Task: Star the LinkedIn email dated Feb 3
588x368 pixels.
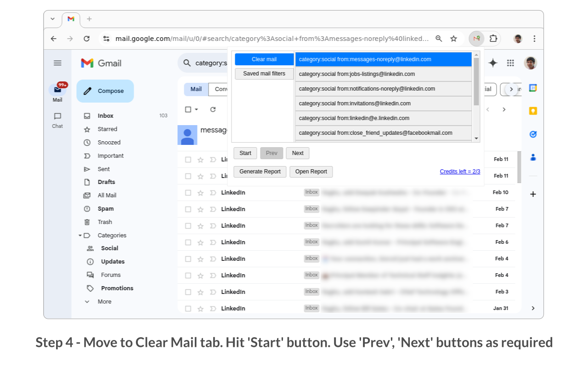Action: (x=200, y=292)
